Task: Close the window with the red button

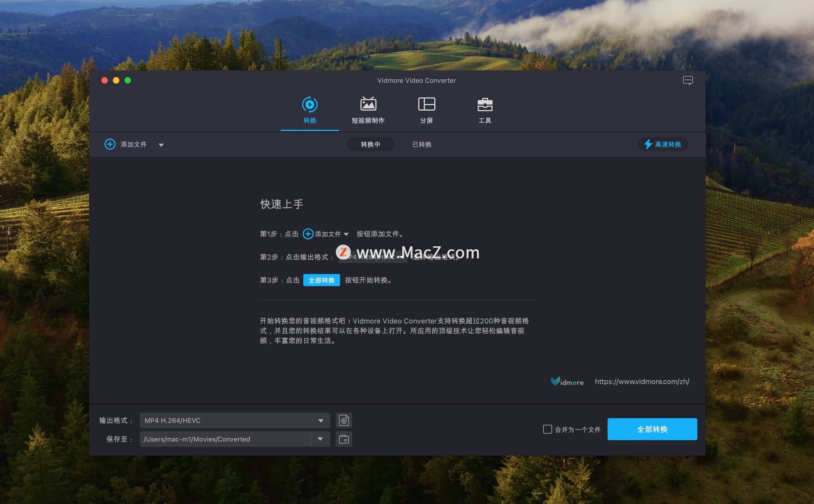Action: [x=104, y=80]
